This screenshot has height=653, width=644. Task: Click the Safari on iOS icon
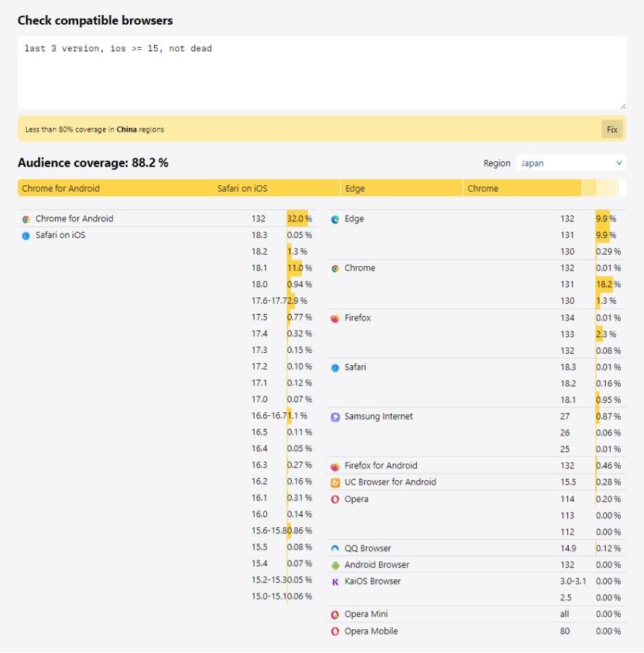[26, 236]
